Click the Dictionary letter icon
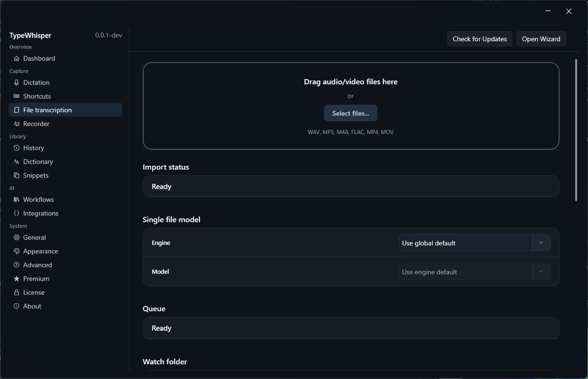This screenshot has width=588, height=379. (x=17, y=162)
